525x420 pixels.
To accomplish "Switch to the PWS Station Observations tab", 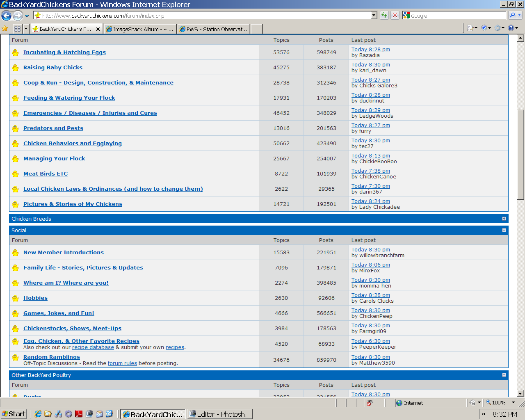I will (x=214, y=29).
